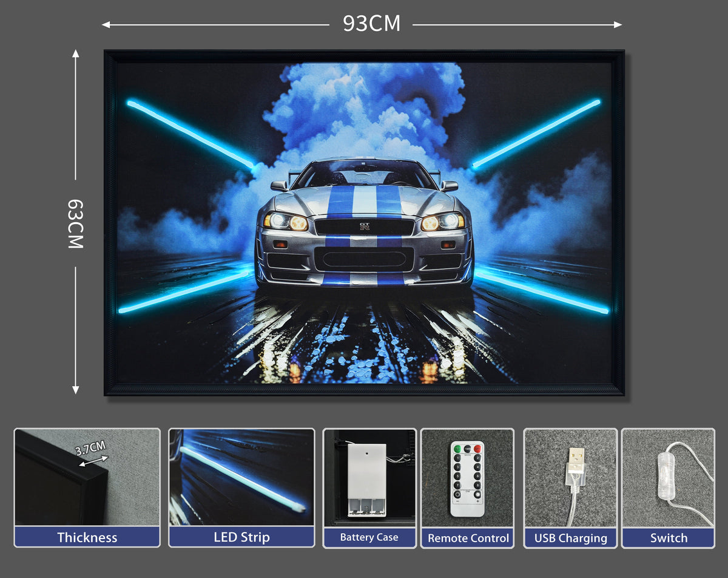Click the "Battery Case" caption label
The height and width of the screenshot is (578, 728).
coord(369,537)
